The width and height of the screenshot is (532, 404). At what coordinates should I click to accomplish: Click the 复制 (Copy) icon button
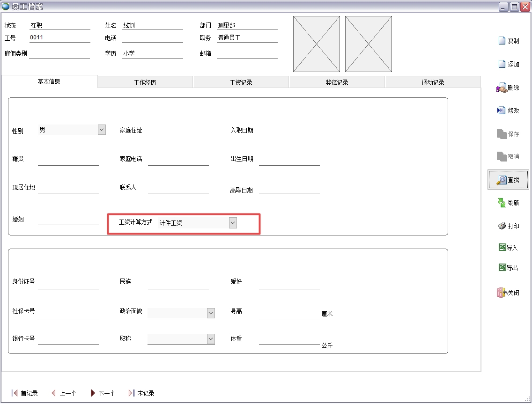[x=502, y=41]
